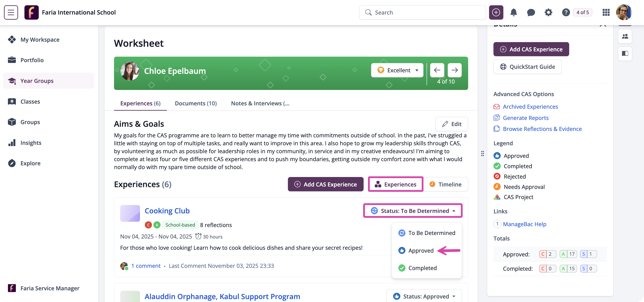Expand Status: Approved dropdown

point(424,296)
